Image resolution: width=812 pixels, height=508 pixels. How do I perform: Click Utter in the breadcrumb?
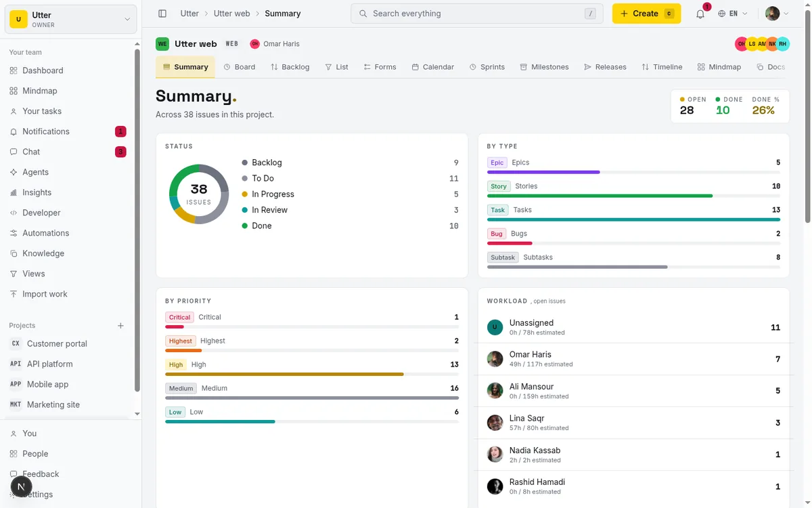tap(189, 14)
